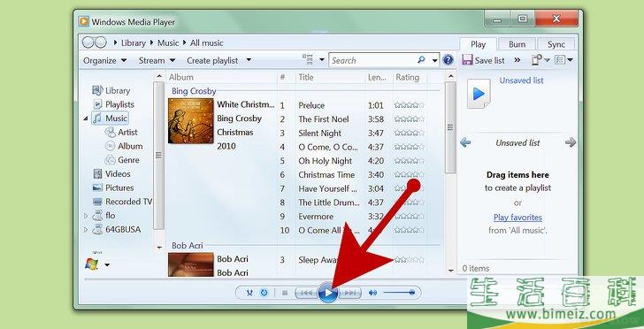Image resolution: width=644 pixels, height=329 pixels.
Task: Expand the flo device node
Action: (x=86, y=216)
